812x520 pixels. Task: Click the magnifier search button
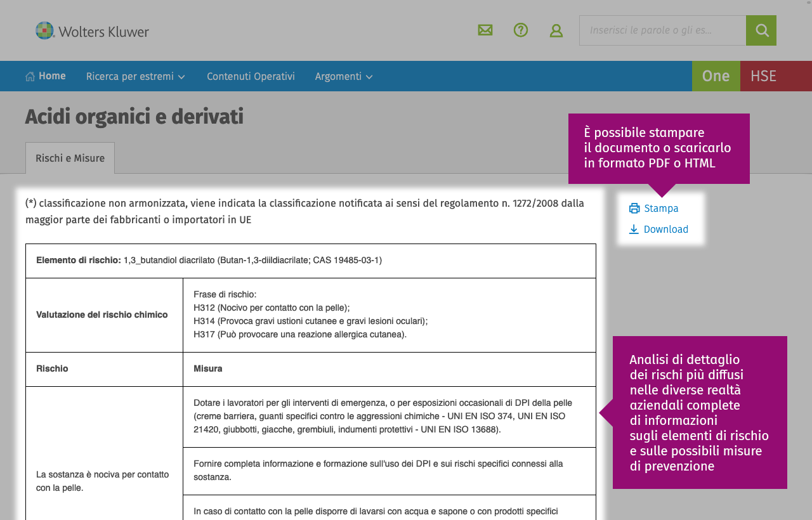[761, 30]
